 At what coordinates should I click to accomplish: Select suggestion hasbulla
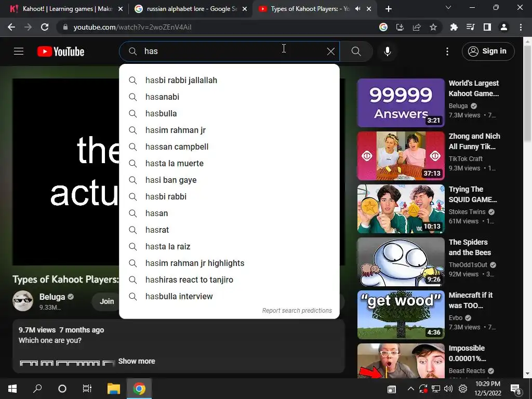coord(229,113)
